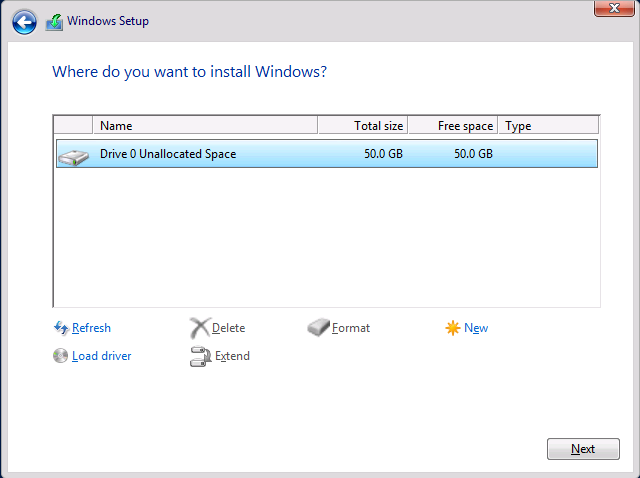Viewport: 640px width, 478px height.
Task: Open the Refresh link
Action: coord(91,328)
